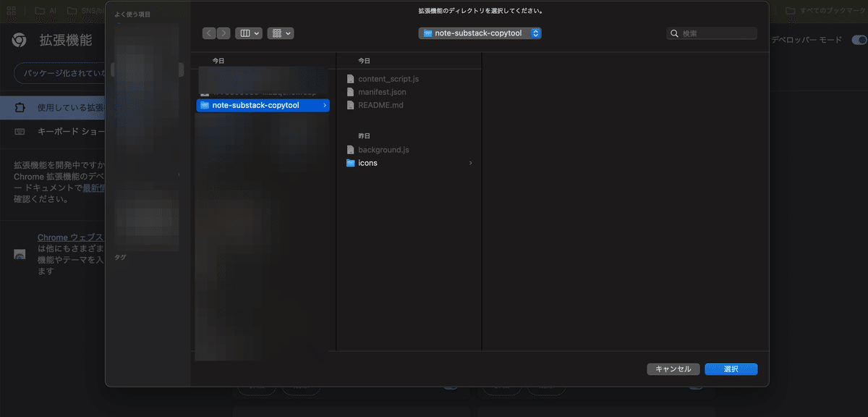
Task: Click the search field in file dialog
Action: click(712, 33)
